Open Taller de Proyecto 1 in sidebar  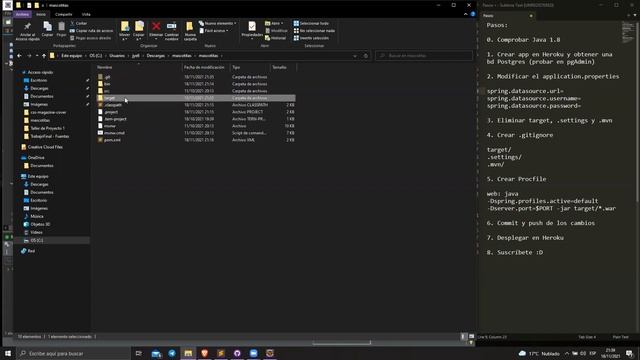(44, 128)
